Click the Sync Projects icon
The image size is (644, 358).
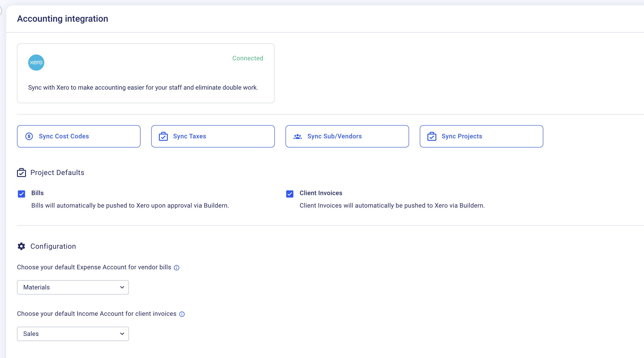(432, 136)
